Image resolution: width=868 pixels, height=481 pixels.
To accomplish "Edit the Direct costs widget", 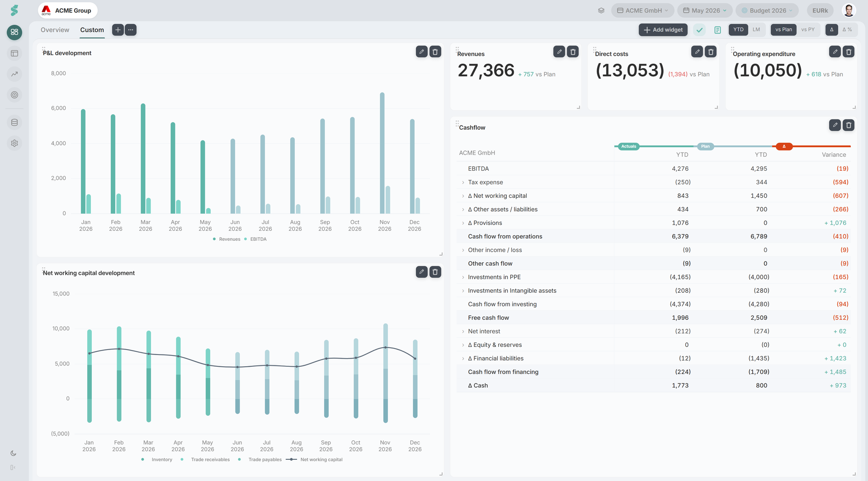I will (x=697, y=51).
